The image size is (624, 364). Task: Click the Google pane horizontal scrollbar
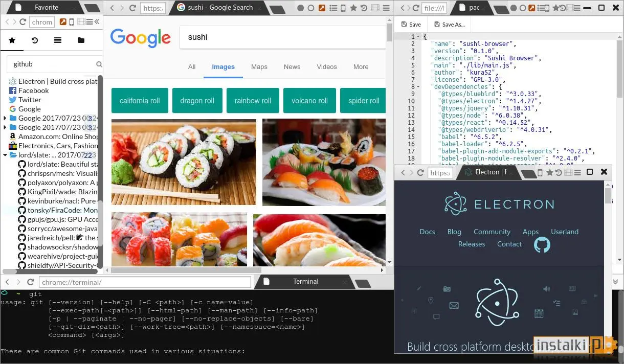(x=186, y=270)
